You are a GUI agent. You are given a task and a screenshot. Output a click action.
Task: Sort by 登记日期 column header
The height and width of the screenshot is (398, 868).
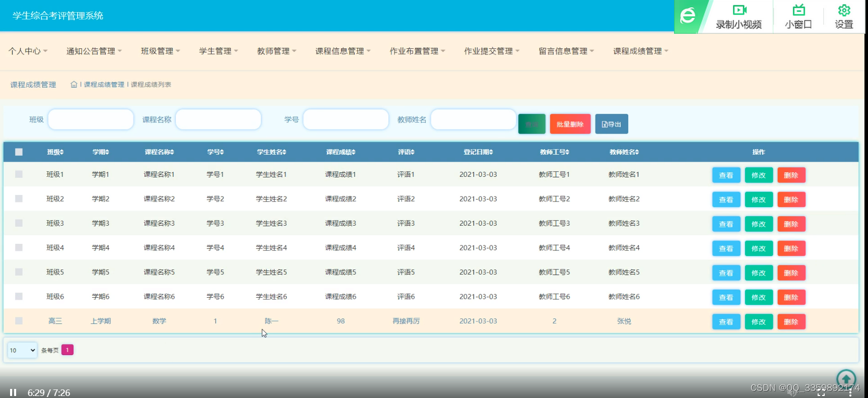pyautogui.click(x=478, y=152)
